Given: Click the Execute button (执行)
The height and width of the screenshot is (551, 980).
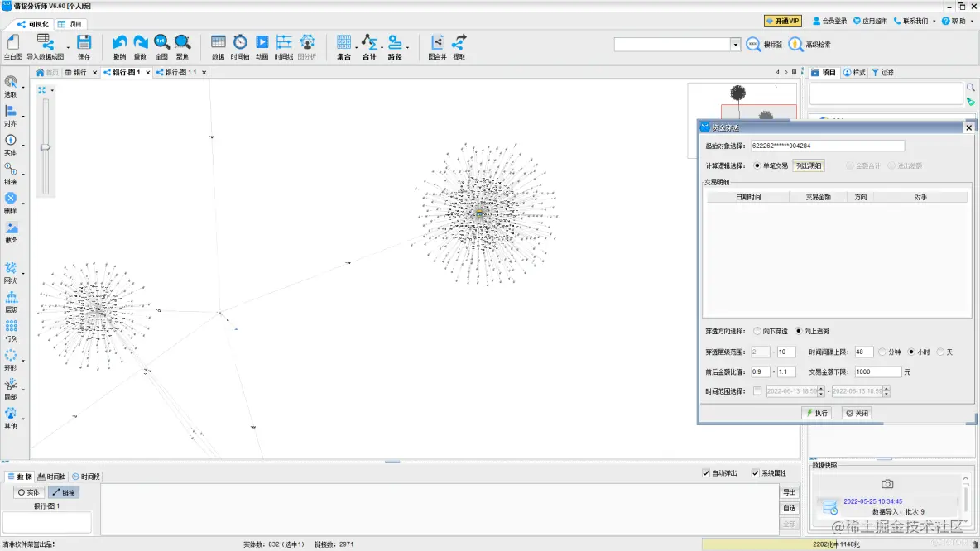Looking at the screenshot, I should 816,413.
